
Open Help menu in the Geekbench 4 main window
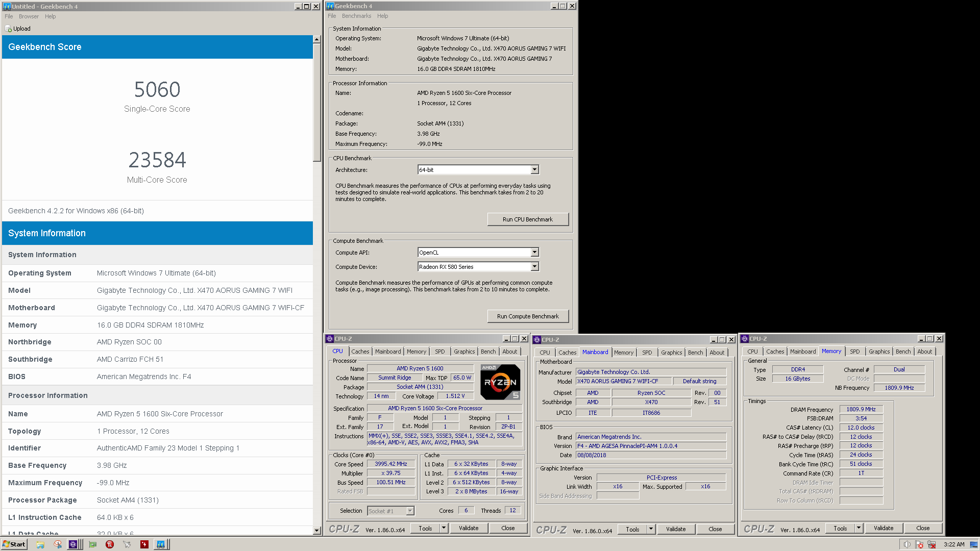point(382,16)
